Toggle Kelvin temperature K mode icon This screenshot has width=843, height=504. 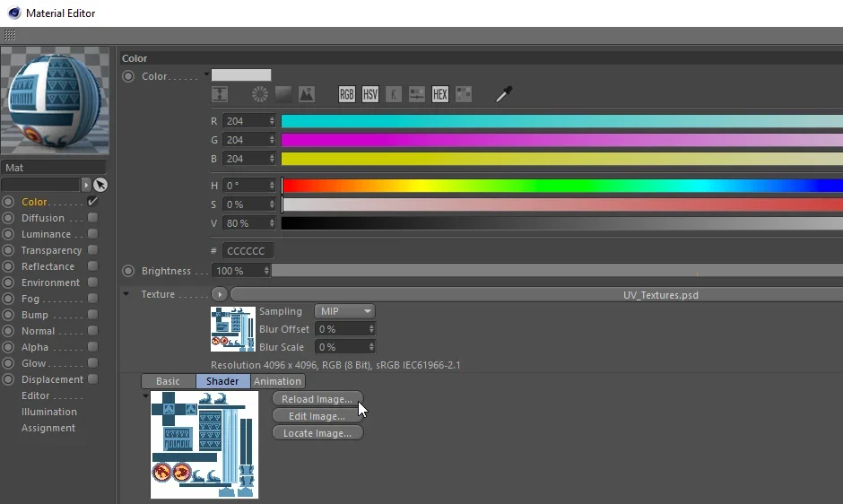[x=394, y=94]
